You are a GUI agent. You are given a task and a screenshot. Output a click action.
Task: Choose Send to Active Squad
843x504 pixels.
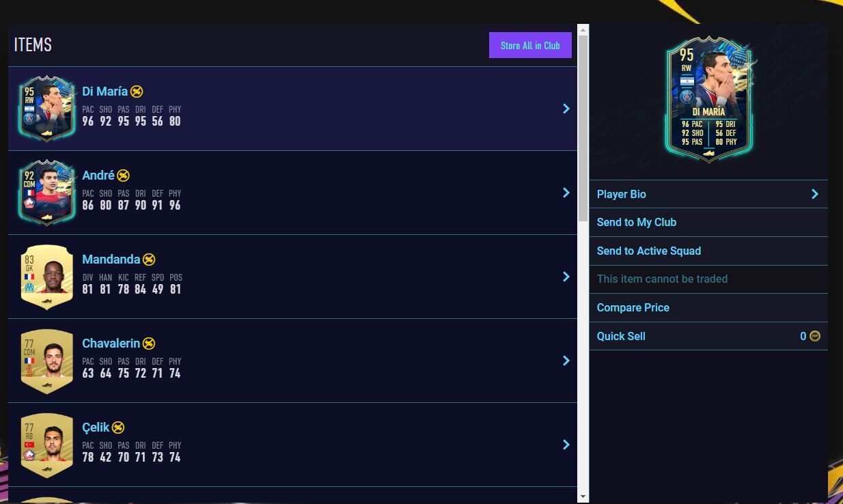(649, 251)
